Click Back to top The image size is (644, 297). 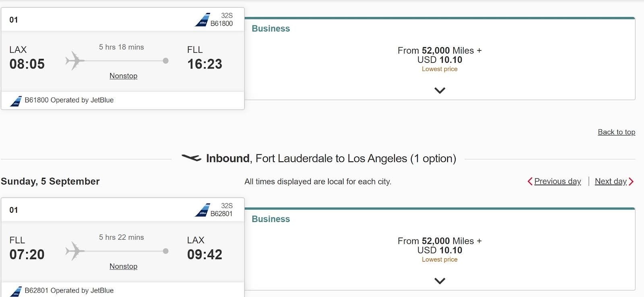[616, 132]
